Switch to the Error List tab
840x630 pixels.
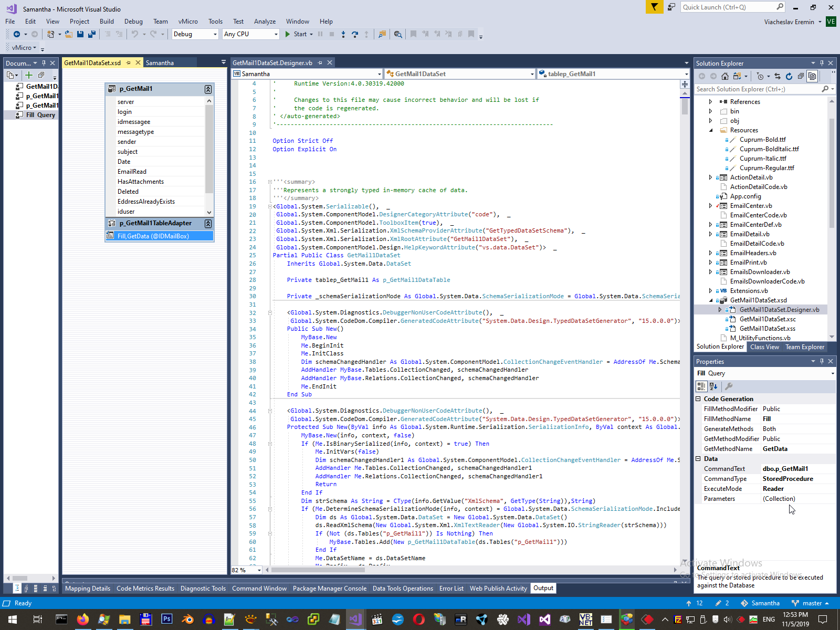[451, 589]
